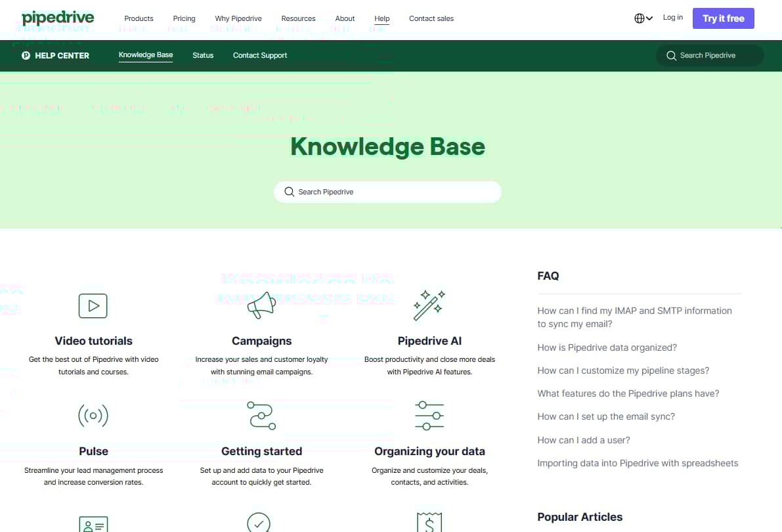Click the Campaigns megaphone icon
Image resolution: width=782 pixels, height=532 pixels.
click(261, 305)
